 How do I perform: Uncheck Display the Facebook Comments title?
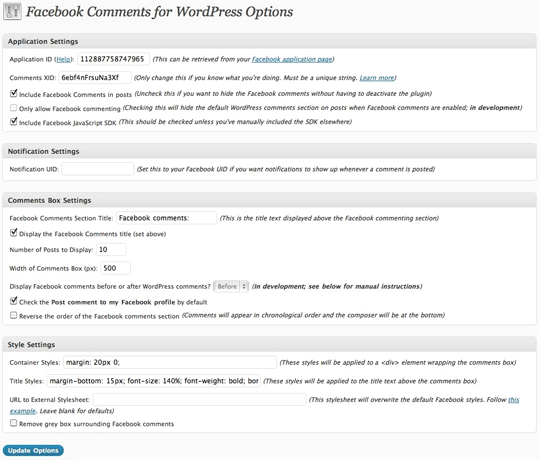click(x=13, y=233)
